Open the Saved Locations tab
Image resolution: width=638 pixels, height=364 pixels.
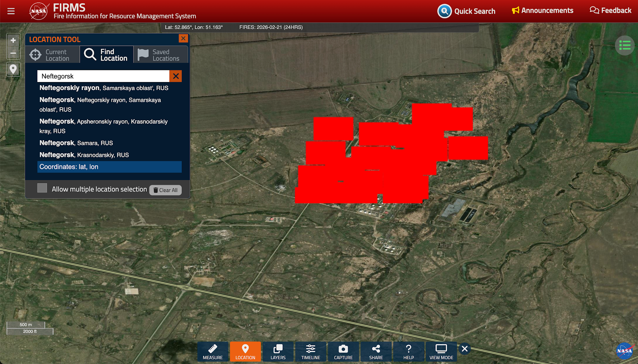tap(161, 55)
